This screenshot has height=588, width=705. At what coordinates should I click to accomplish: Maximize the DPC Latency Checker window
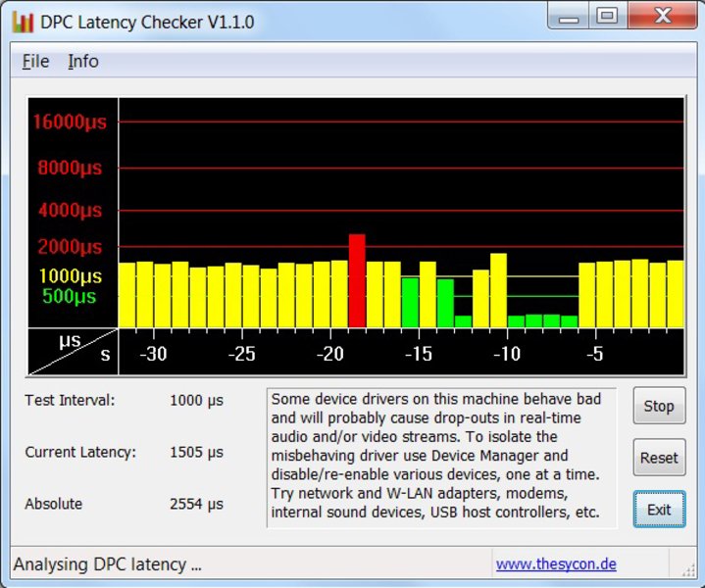click(607, 17)
